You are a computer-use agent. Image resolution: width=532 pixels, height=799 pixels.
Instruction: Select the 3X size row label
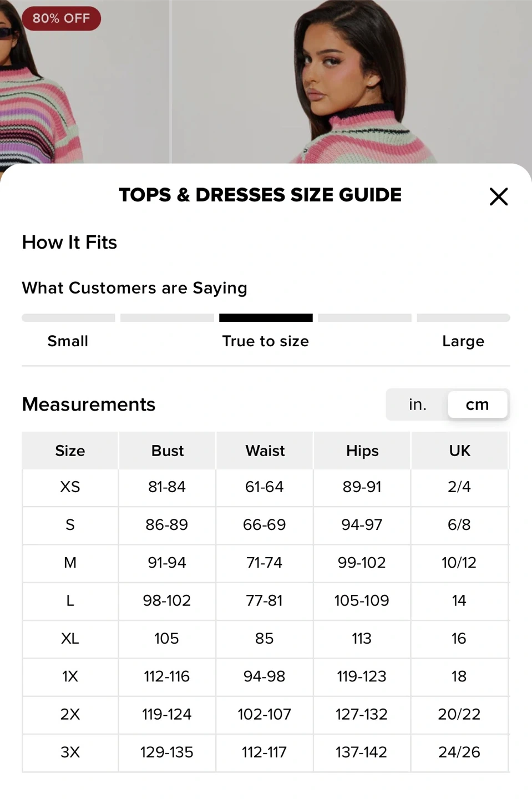[70, 752]
